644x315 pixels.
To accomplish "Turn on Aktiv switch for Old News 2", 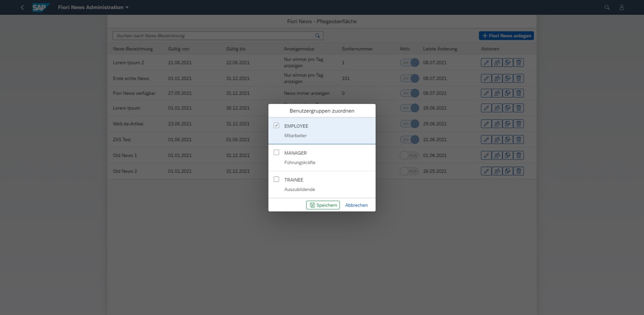I will point(409,171).
